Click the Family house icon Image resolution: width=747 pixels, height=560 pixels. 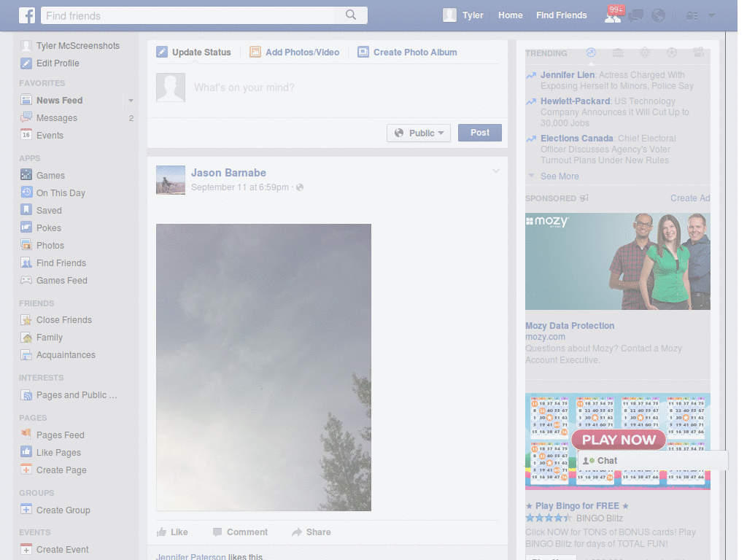tap(26, 337)
